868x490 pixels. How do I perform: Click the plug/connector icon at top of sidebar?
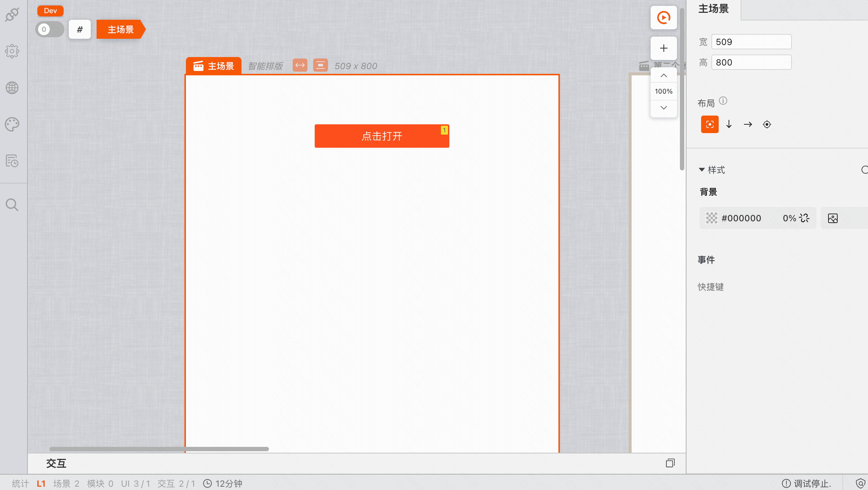(x=12, y=15)
